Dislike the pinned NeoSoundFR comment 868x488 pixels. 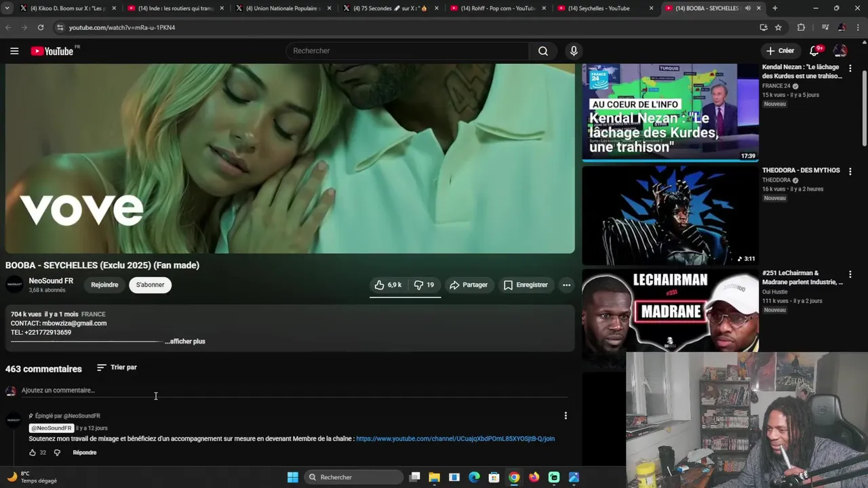click(57, 453)
